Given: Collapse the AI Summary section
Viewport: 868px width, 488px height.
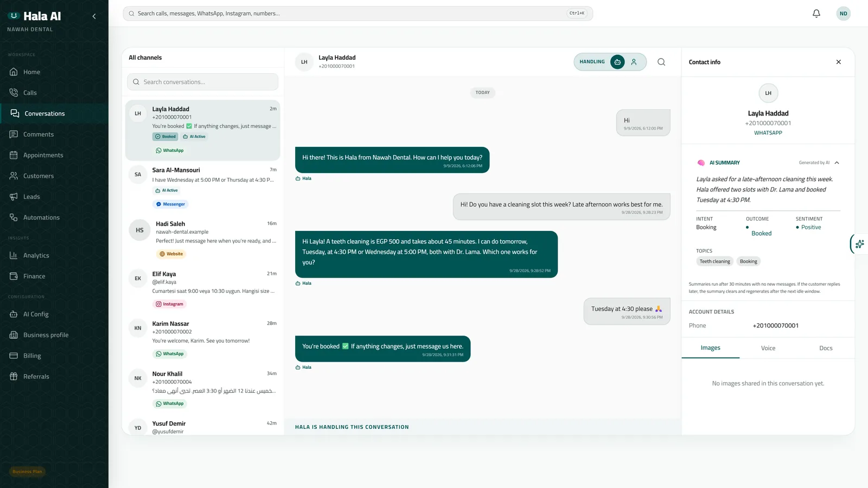Looking at the screenshot, I should pos(837,163).
